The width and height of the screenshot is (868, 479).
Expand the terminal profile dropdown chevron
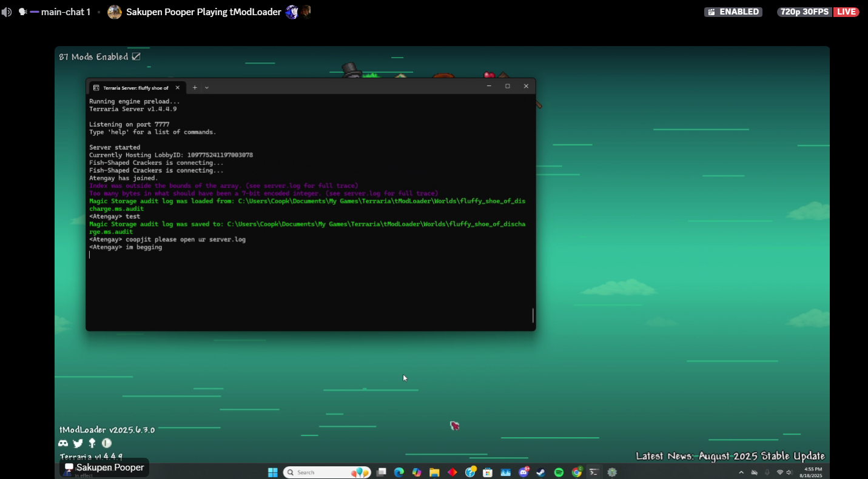207,87
